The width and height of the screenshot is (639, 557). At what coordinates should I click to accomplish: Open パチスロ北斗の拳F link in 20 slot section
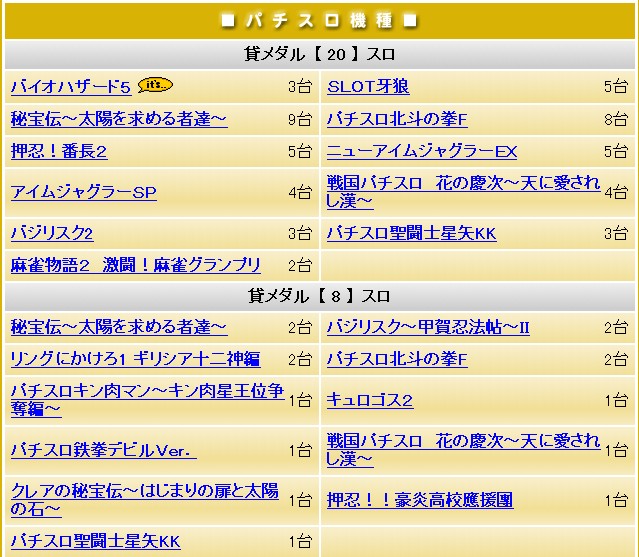[397, 119]
